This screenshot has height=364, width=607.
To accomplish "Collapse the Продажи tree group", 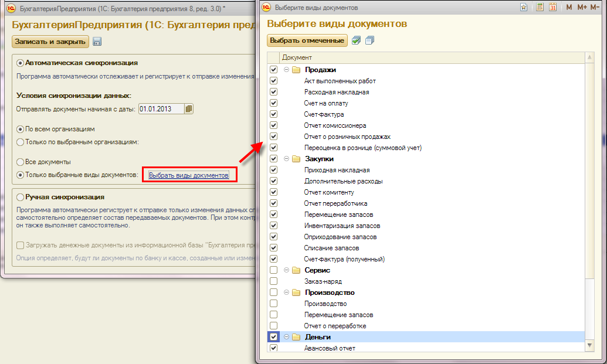I will click(x=286, y=70).
